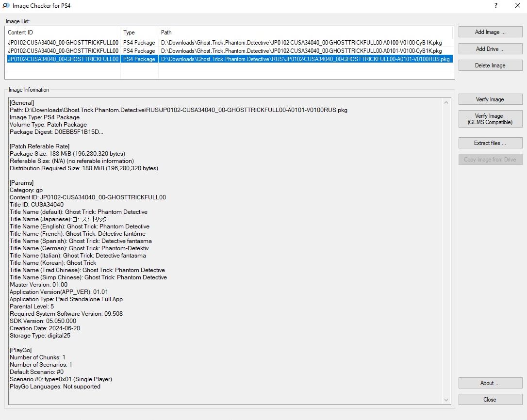
Task: Click the Package Digest line
Action: tap(56, 132)
